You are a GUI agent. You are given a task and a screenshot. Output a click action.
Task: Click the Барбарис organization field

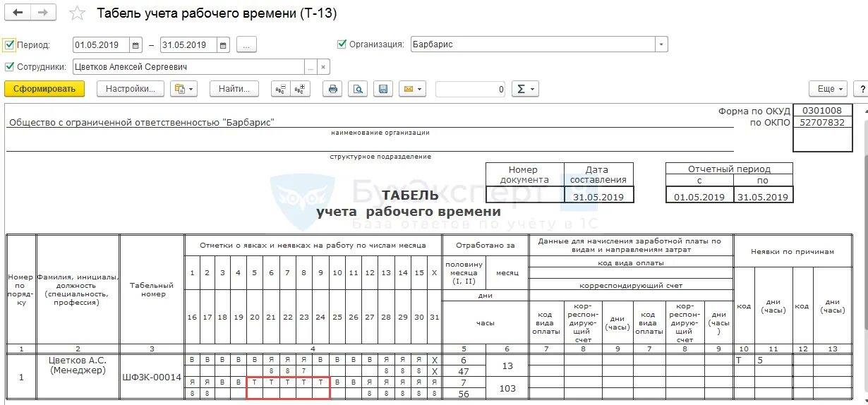pos(532,44)
